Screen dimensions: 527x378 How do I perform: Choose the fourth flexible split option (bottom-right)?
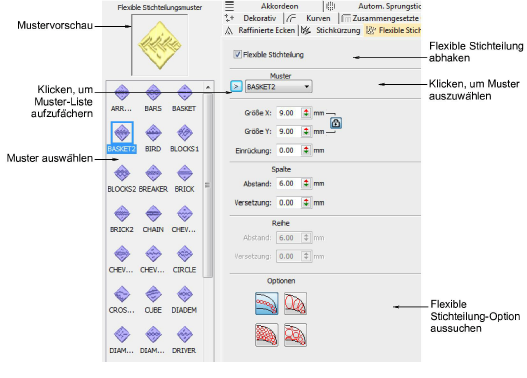click(x=295, y=335)
